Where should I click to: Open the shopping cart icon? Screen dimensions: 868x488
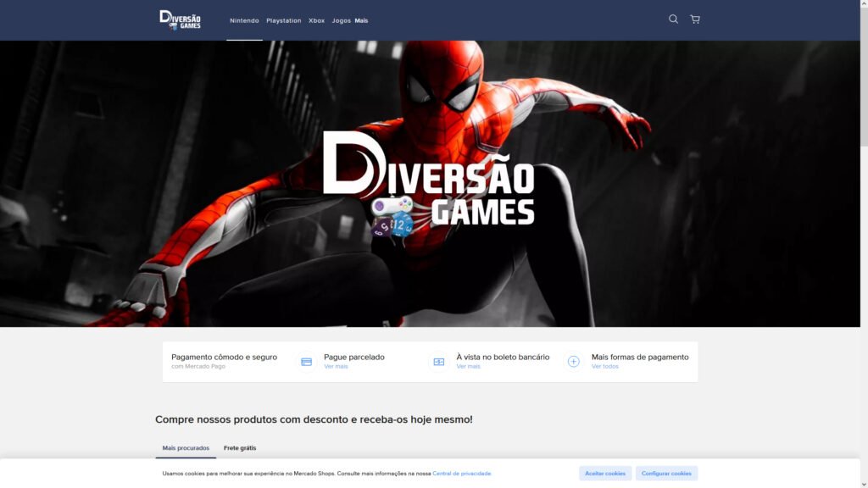point(695,19)
